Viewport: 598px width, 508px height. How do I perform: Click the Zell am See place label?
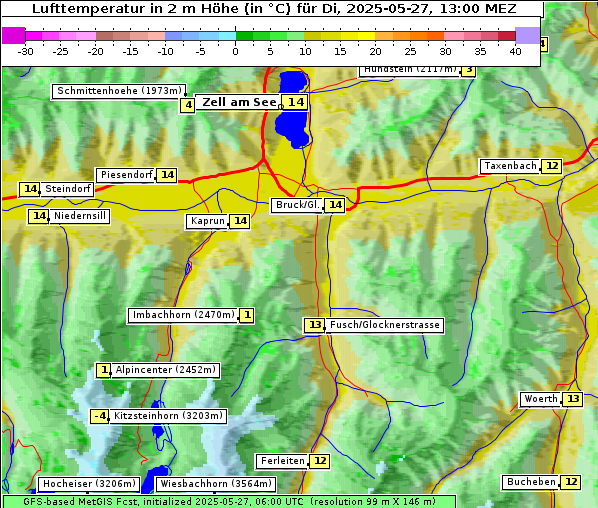[238, 102]
